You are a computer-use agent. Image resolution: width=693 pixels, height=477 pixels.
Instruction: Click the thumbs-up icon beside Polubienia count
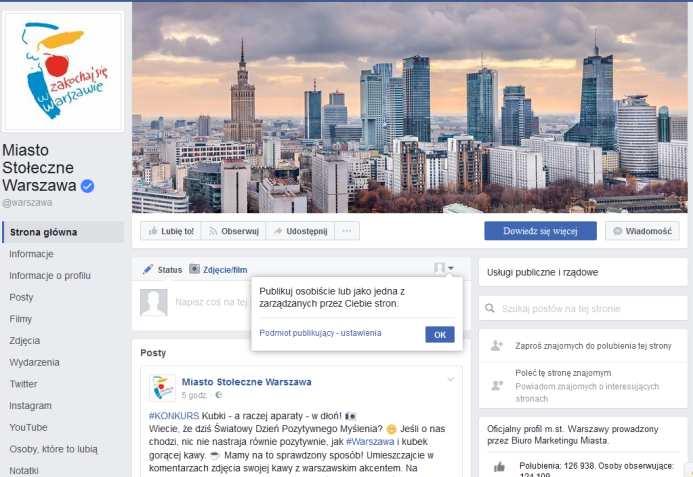click(499, 466)
